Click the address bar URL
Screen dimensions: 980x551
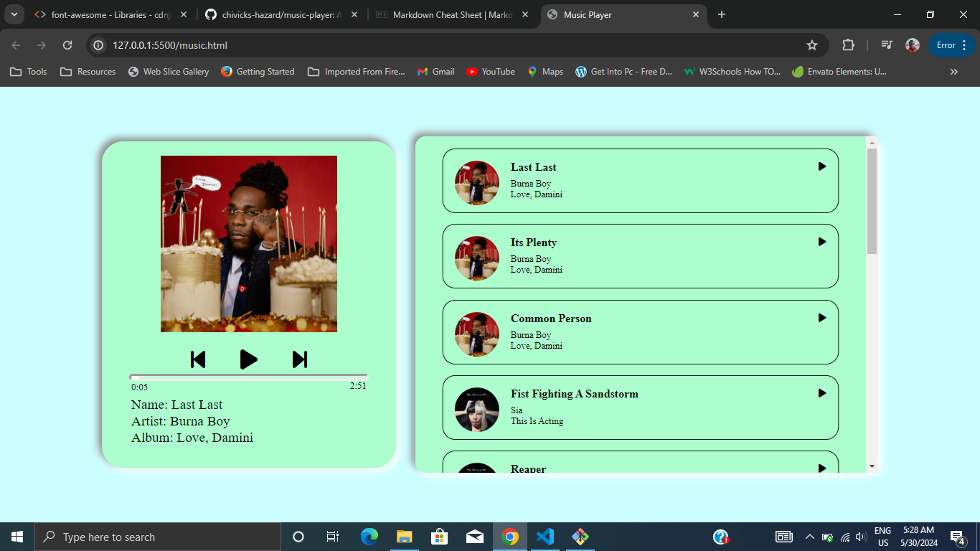170,45
